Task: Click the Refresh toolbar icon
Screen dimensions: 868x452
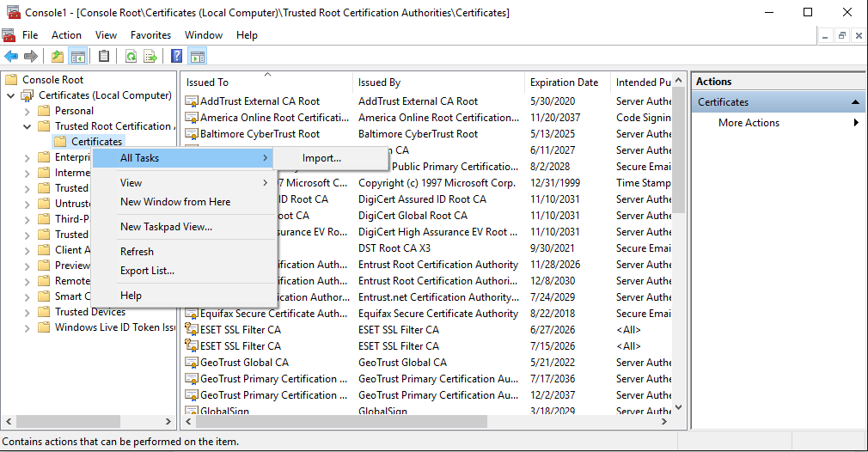Action: click(x=131, y=57)
